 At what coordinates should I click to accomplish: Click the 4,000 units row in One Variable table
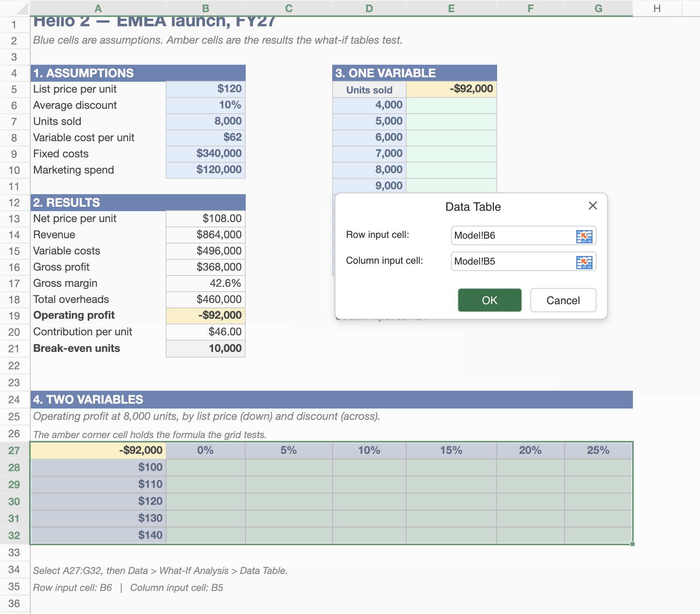(x=369, y=105)
